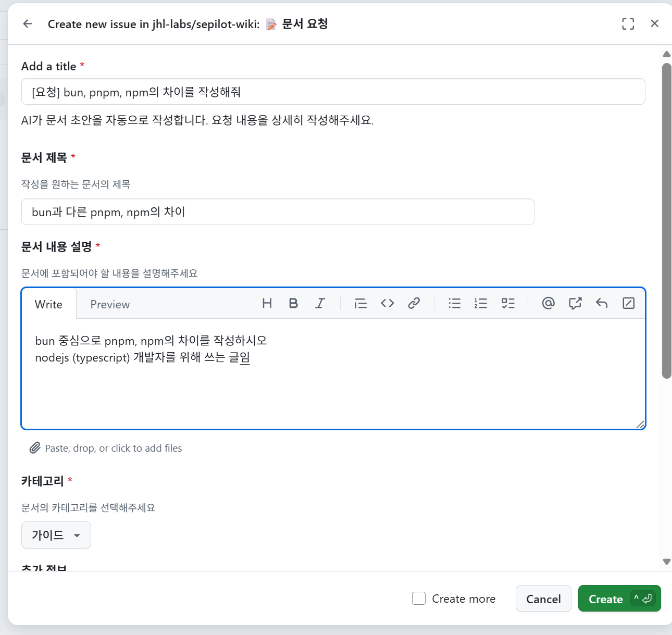Insert a heading with the H icon
Screen dimensions: 672x635
[x=267, y=304]
